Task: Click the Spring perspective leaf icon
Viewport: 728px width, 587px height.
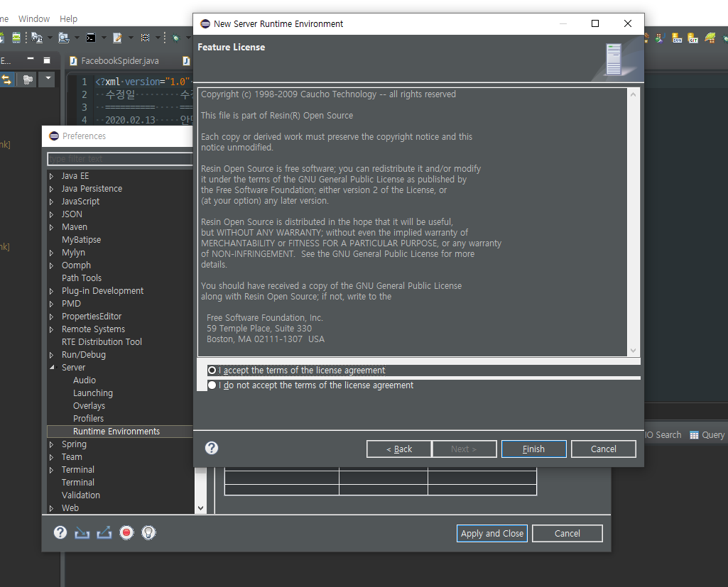Action: 710,38
